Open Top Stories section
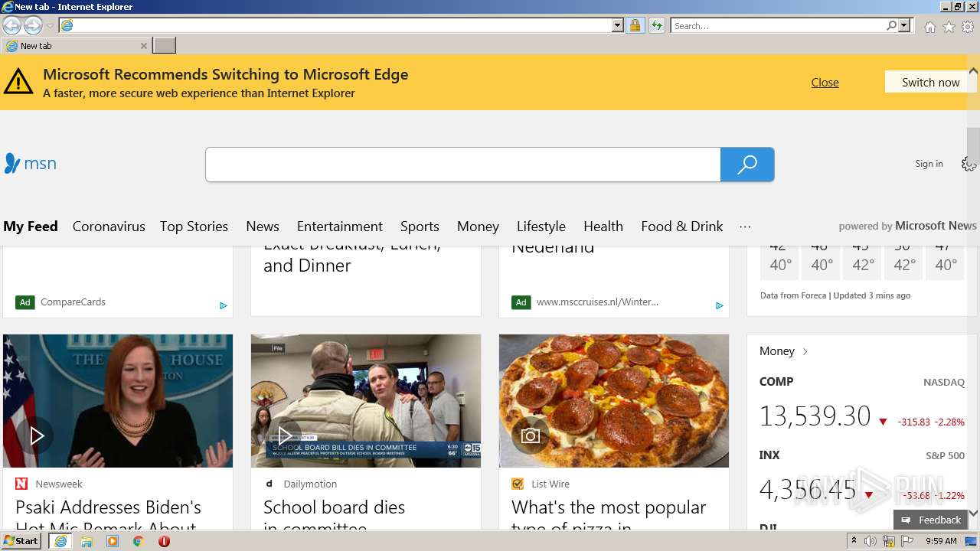The width and height of the screenshot is (980, 551). coord(194,227)
